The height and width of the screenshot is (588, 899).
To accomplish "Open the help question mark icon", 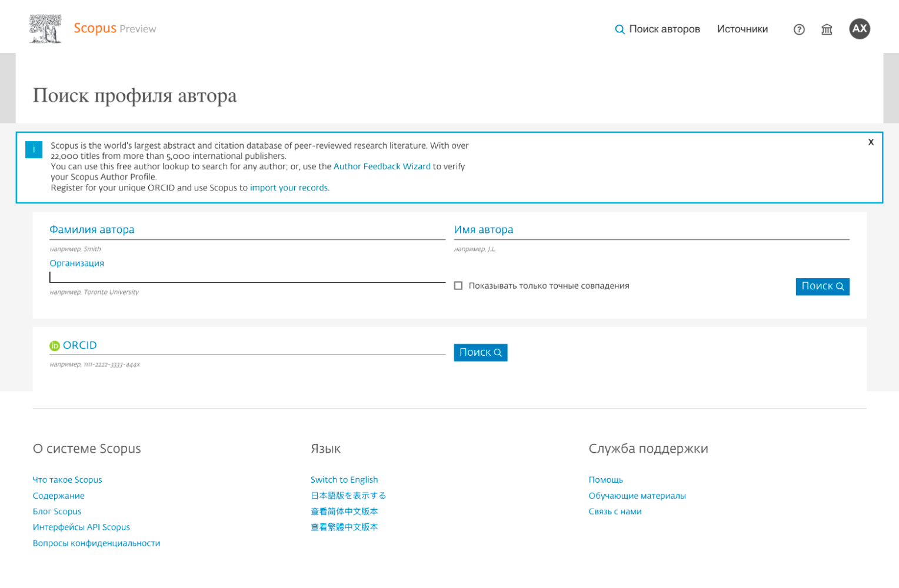I will tap(799, 29).
